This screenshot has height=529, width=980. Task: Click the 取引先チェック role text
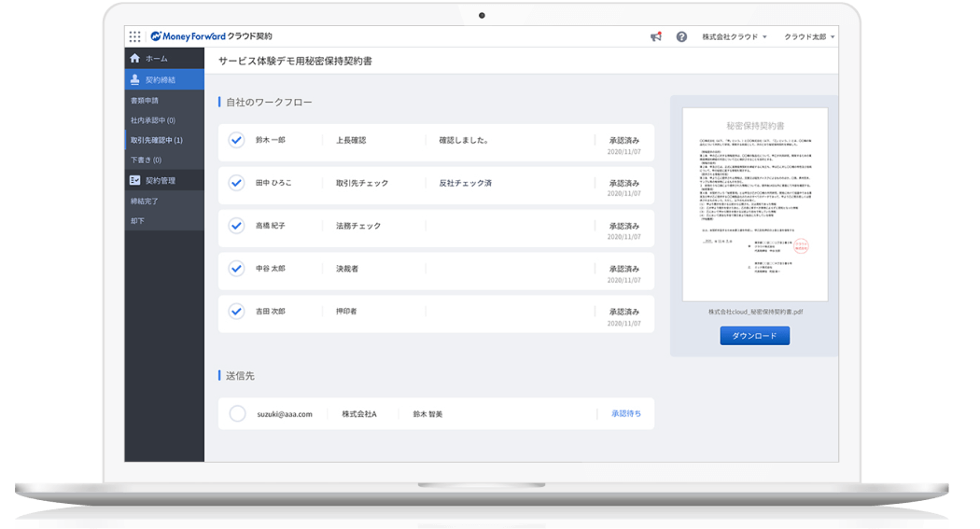[362, 183]
